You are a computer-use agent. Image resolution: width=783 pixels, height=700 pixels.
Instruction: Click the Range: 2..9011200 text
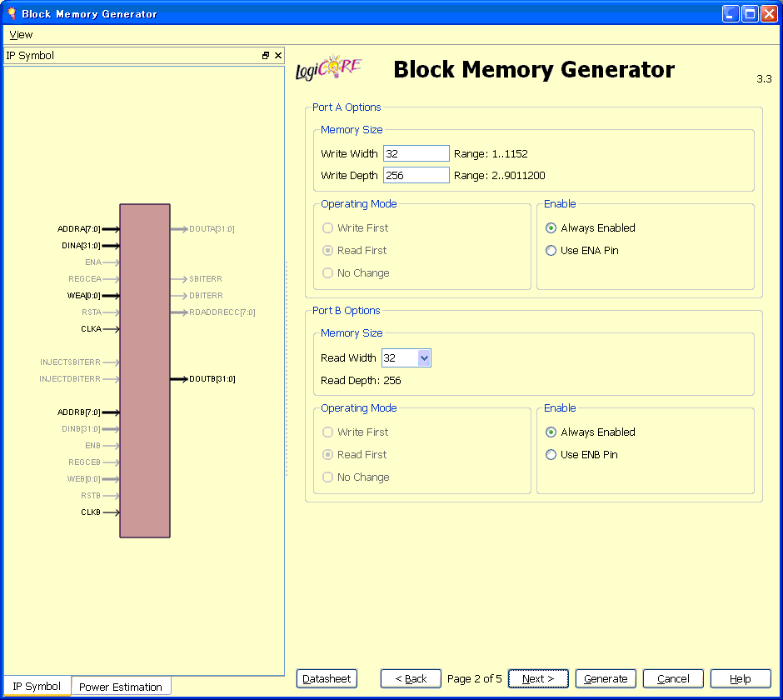point(499,175)
